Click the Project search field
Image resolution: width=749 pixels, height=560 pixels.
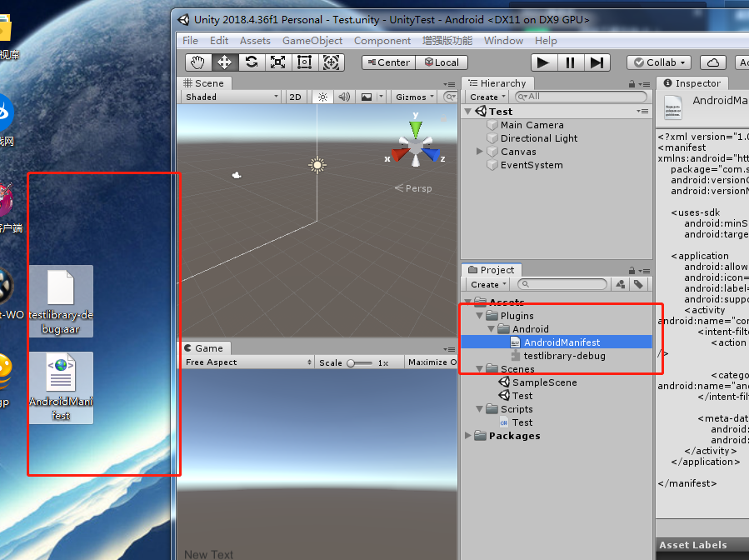point(562,284)
